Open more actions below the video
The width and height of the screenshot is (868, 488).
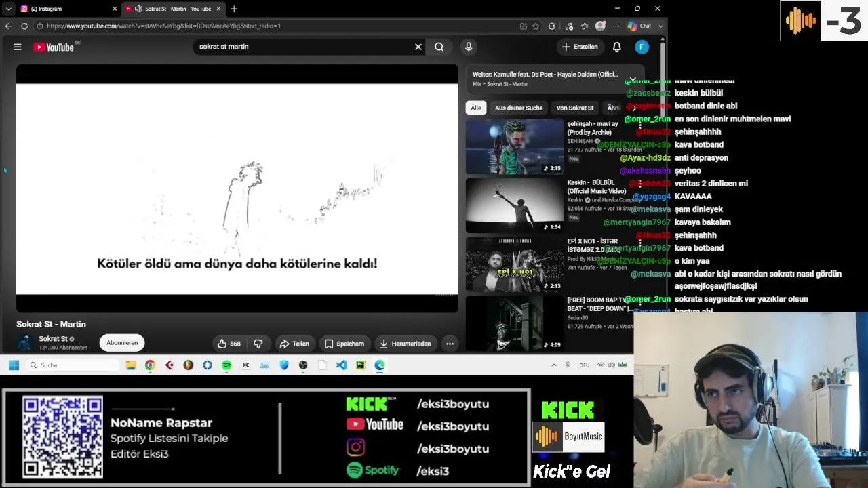tap(450, 344)
